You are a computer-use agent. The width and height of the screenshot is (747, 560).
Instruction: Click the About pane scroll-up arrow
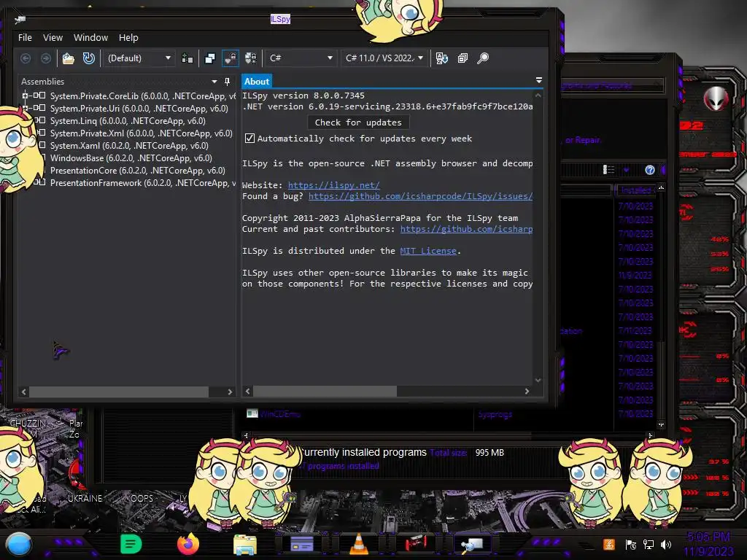point(538,96)
